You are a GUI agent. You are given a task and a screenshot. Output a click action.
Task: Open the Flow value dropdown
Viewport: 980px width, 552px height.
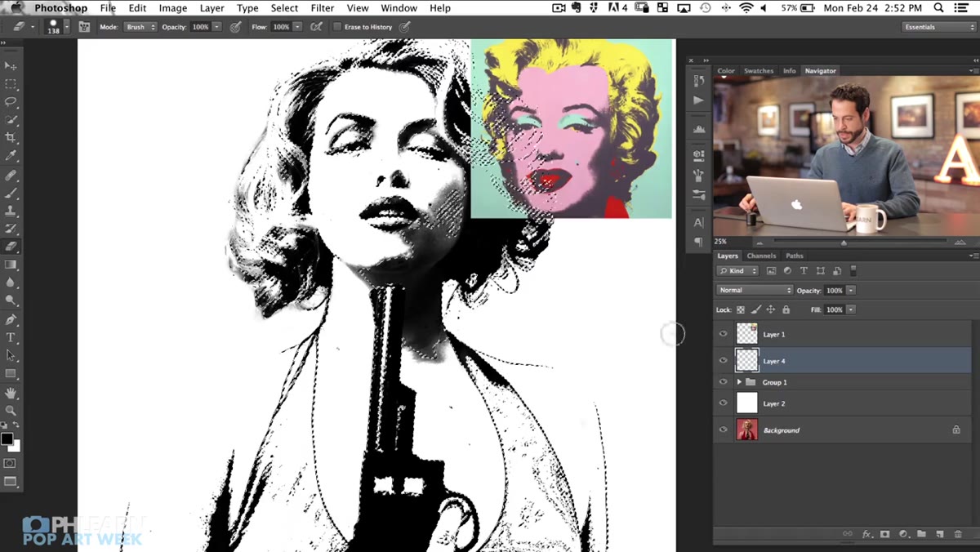point(297,27)
